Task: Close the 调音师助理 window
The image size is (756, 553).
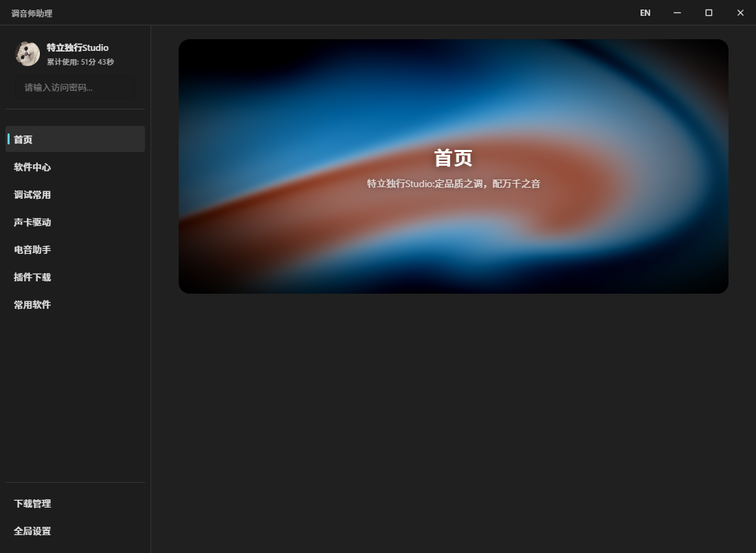Action: [740, 13]
